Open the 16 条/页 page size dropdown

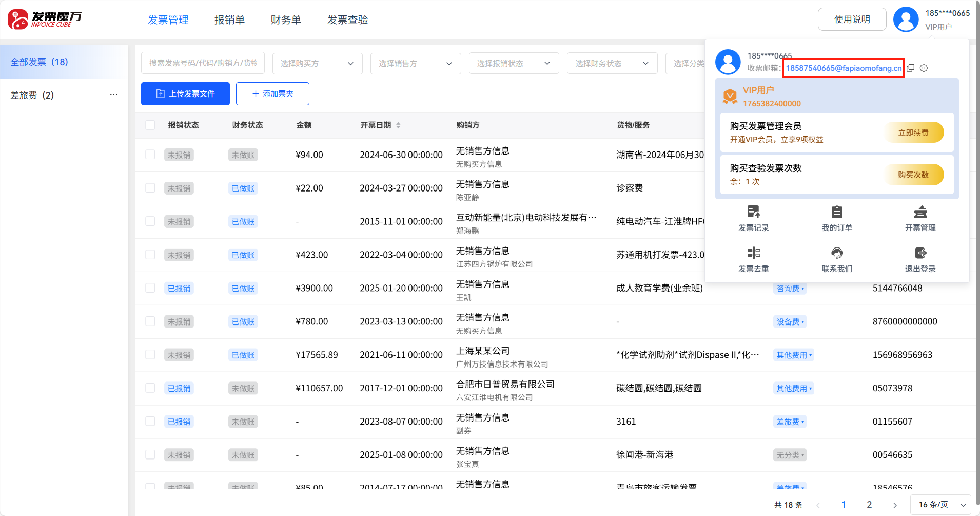click(x=940, y=505)
